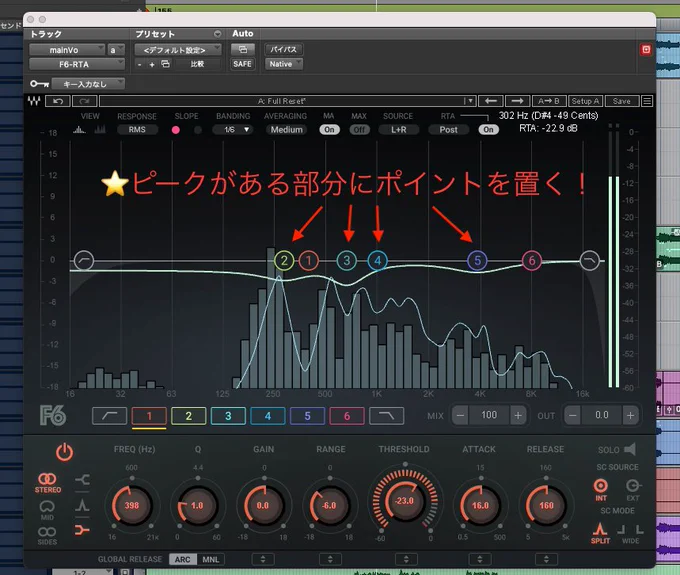Screen dimensions: 680x575
Task: Select band node 5 on the EQ graph
Action: pos(477,261)
